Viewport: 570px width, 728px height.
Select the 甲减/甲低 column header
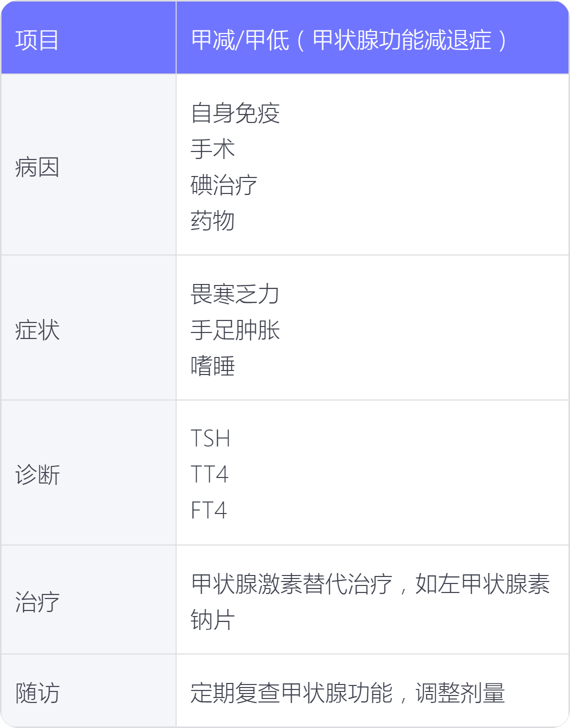372,37
